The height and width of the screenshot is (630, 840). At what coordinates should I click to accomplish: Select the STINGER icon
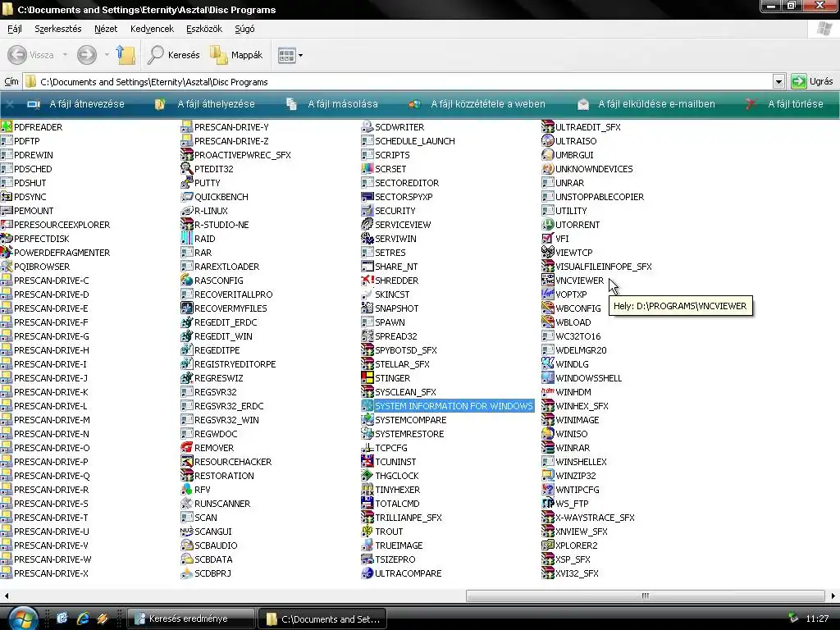pos(367,377)
